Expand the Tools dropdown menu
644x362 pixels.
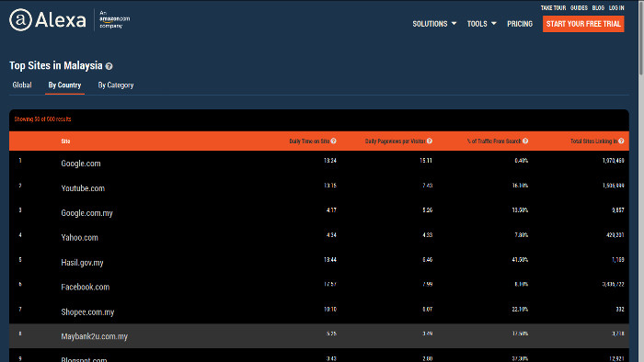click(x=482, y=24)
